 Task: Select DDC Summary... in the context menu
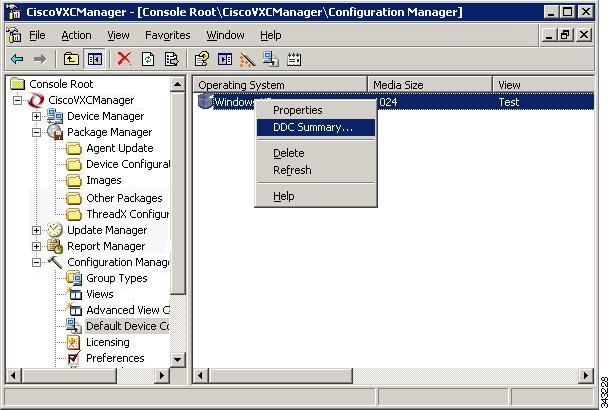(x=316, y=127)
